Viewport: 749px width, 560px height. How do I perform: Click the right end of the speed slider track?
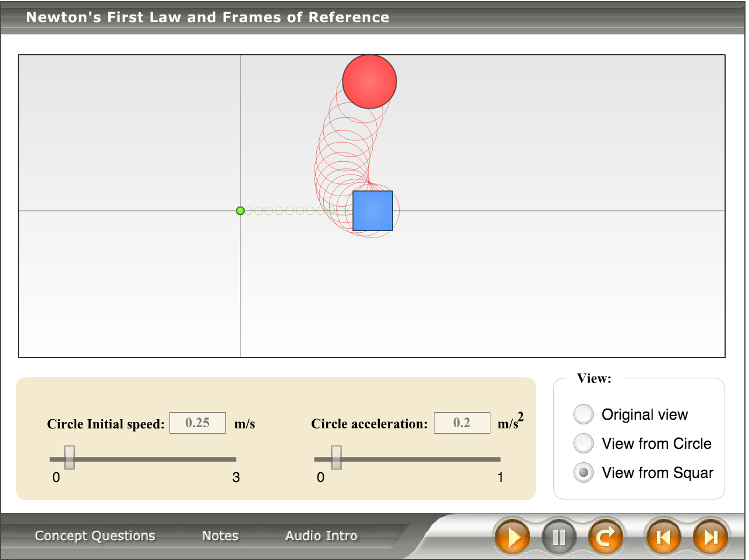click(x=234, y=459)
